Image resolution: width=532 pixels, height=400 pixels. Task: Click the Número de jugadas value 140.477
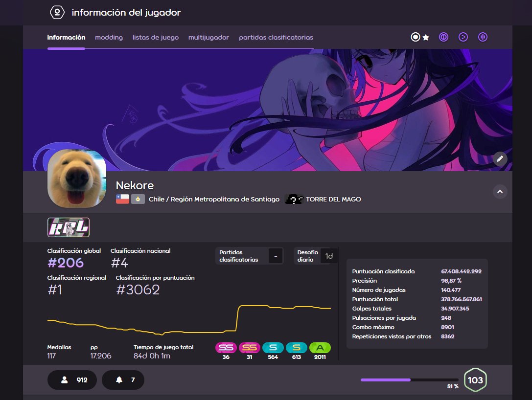point(451,290)
